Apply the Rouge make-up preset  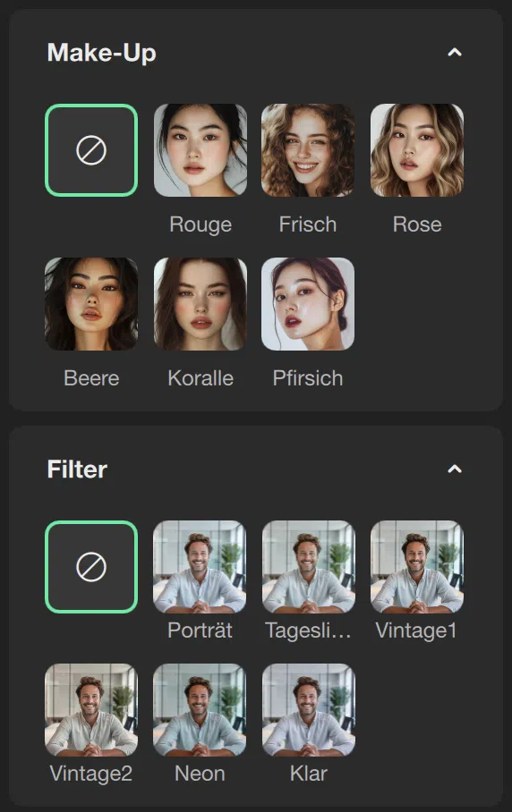200,150
